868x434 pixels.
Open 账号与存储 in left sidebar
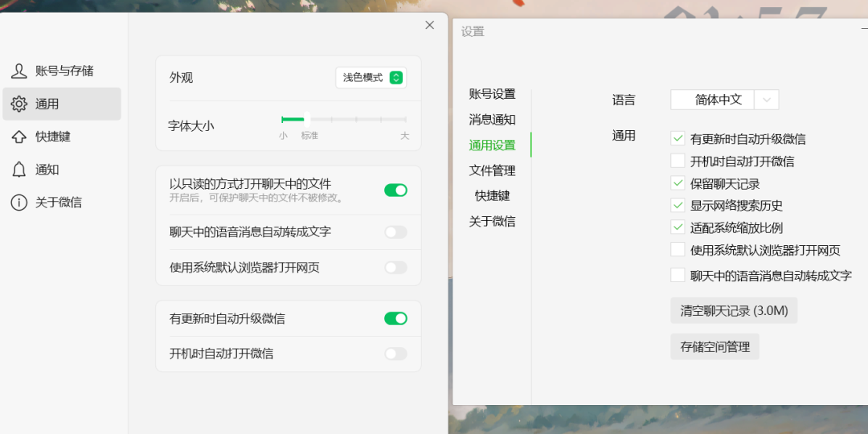click(62, 71)
